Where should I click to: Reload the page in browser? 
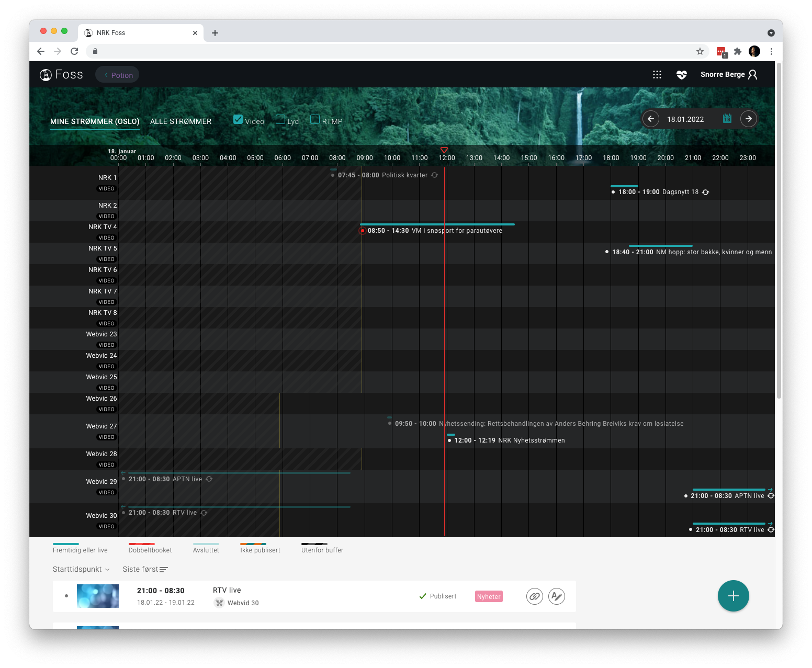(74, 51)
